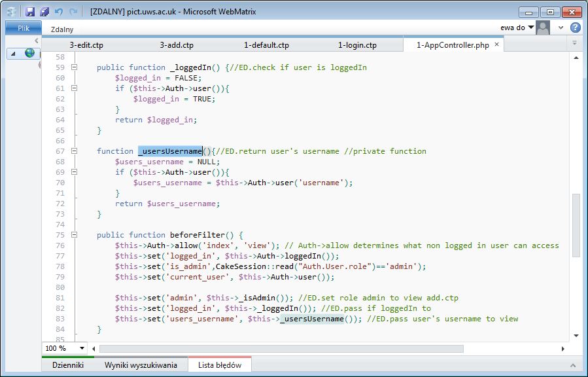Click the horizontal scrollbar right arrow
The height and width of the screenshot is (377, 588).
tap(563, 348)
